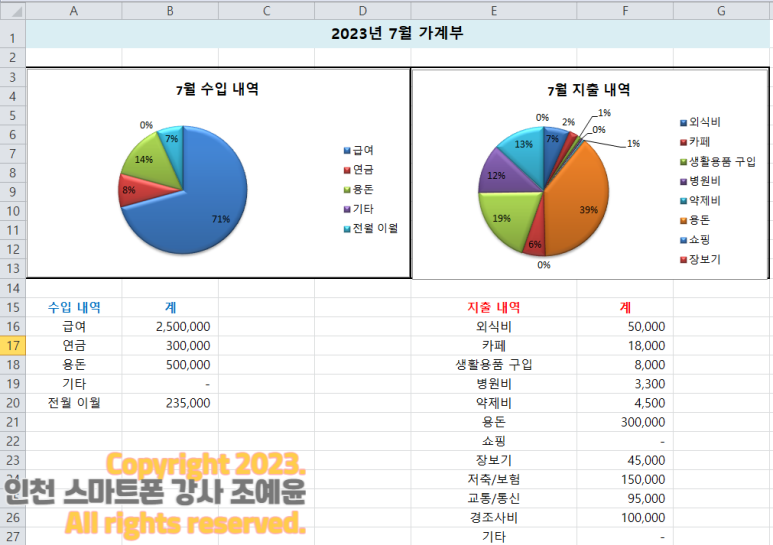Select the 교통/통신 cell

pos(493,499)
